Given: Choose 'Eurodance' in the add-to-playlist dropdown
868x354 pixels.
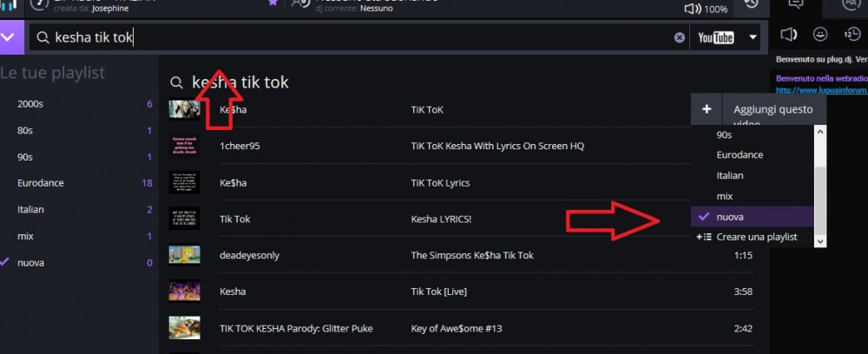Looking at the screenshot, I should point(740,154).
